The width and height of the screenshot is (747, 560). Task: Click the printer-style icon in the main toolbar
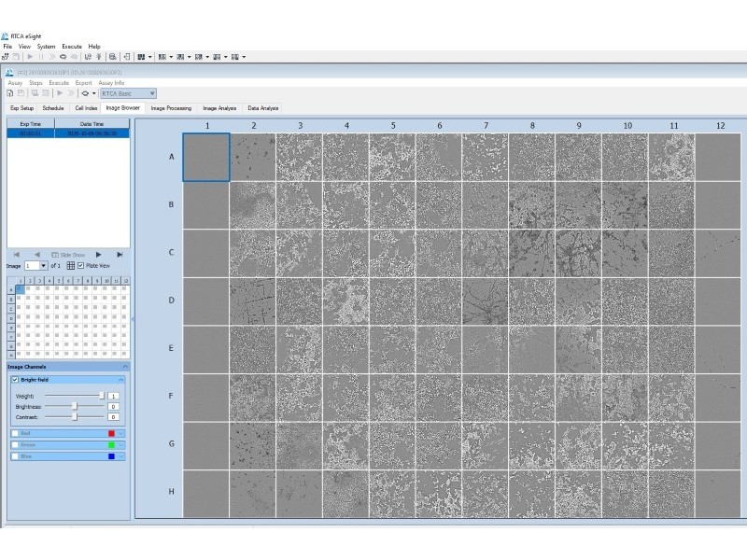pos(112,57)
